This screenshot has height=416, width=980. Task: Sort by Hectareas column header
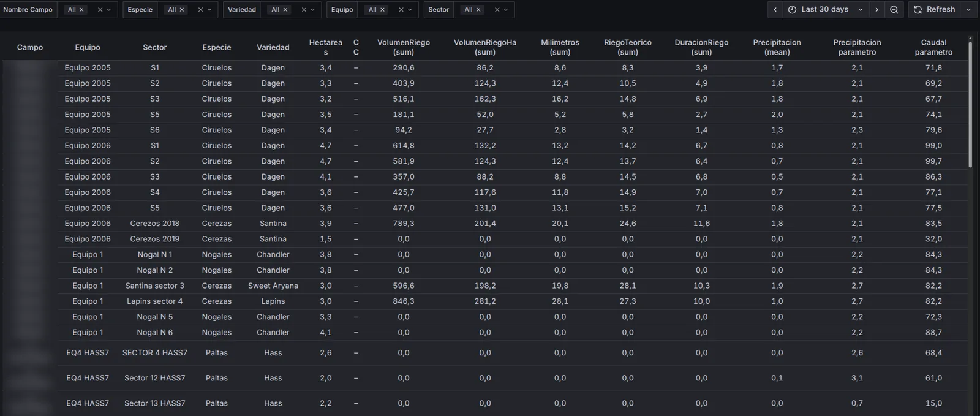(326, 47)
